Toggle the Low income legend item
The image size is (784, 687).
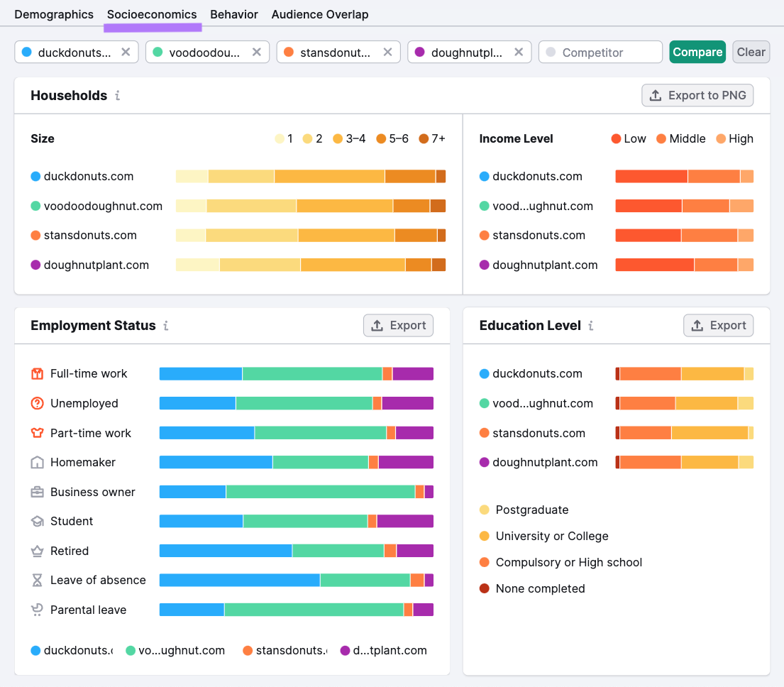tap(628, 138)
